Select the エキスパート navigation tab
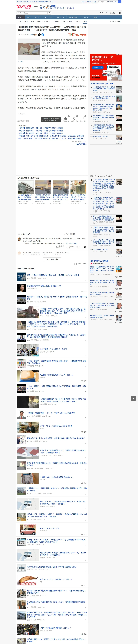138x644 pixels. pos(48,17)
